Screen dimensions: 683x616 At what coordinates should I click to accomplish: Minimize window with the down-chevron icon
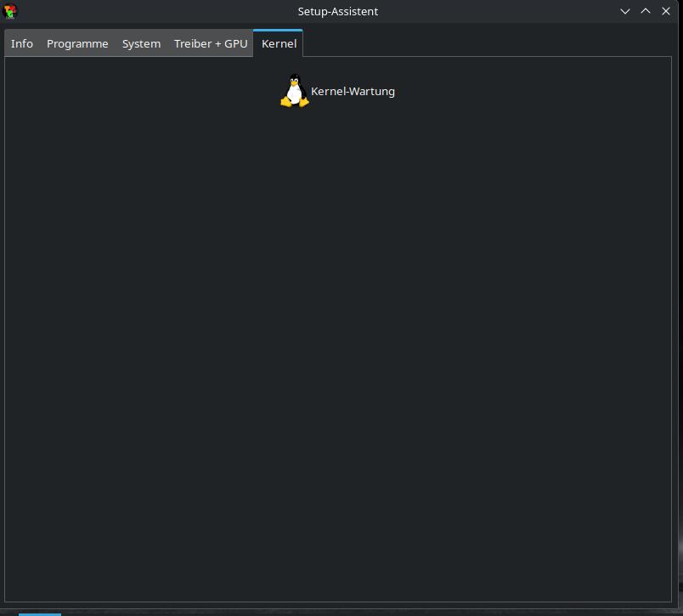click(625, 11)
